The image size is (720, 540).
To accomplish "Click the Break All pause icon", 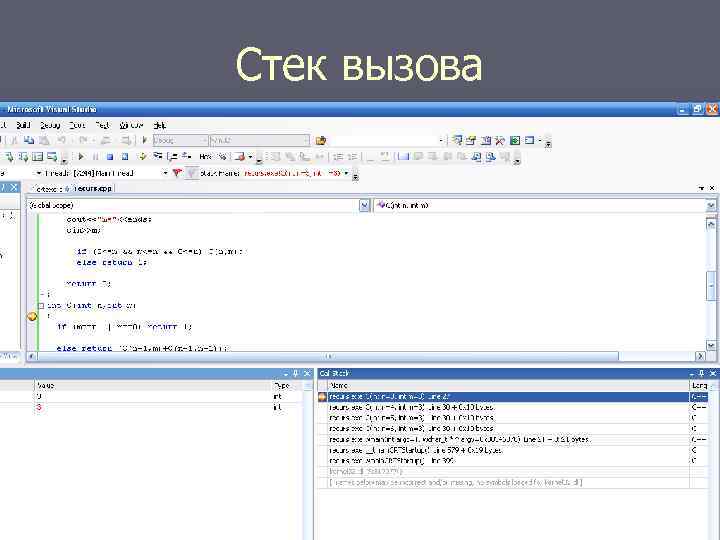I will tap(96, 157).
